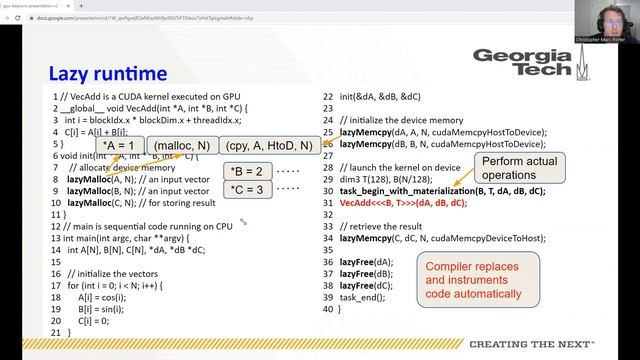Click line 38 lazyFree(dC)

click(x=366, y=286)
